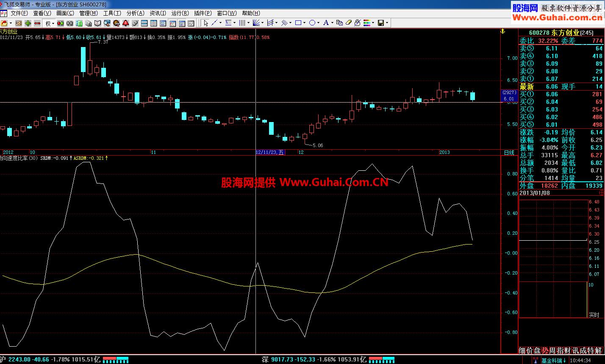The width and height of the screenshot is (605, 364).
Task: Click the green four-way move arrows icon
Action: click(28, 23)
